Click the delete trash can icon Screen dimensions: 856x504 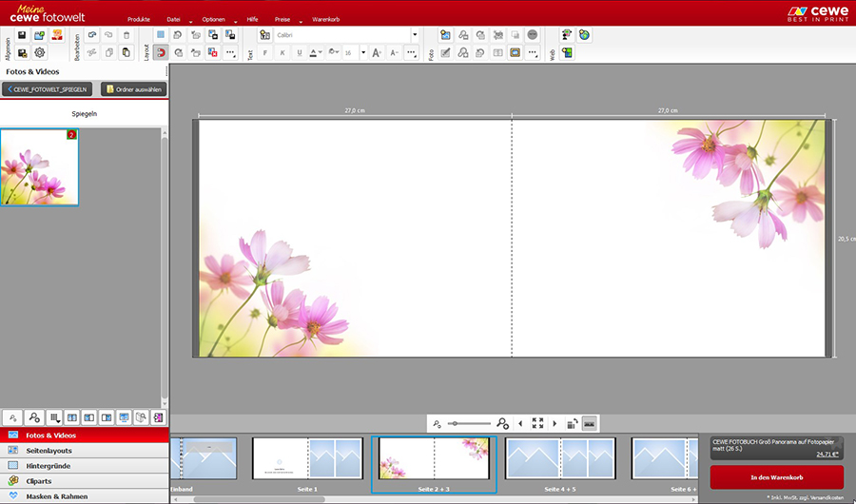126,35
